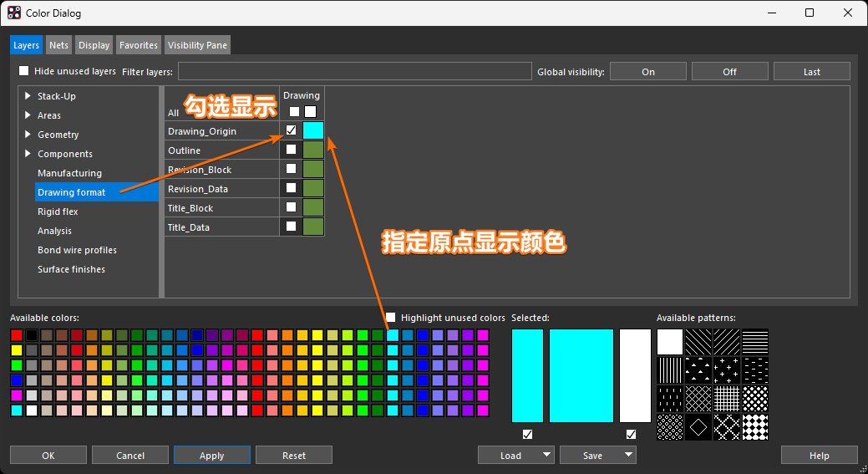Expand the Stack-Up tree node
868x474 pixels.
click(29, 96)
